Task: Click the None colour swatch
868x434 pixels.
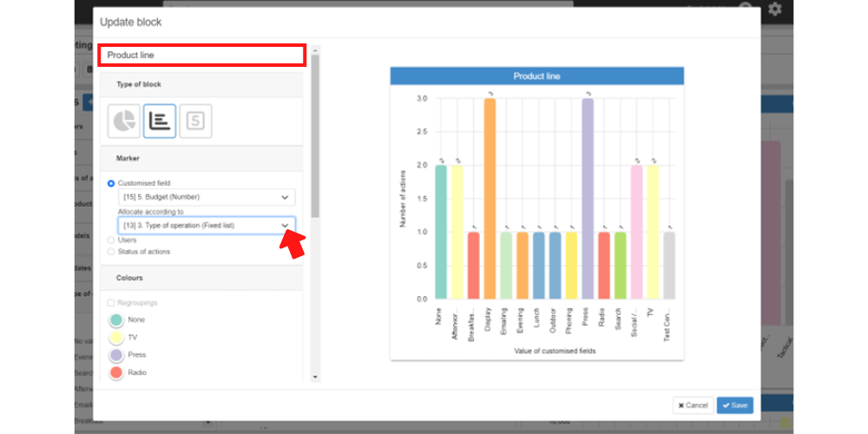Action: (116, 320)
